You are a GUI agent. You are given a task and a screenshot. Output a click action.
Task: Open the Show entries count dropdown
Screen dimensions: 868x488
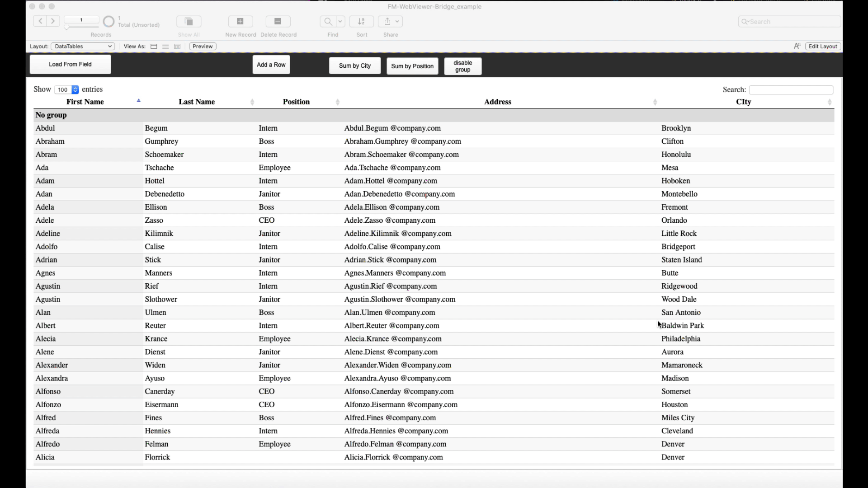(x=66, y=89)
